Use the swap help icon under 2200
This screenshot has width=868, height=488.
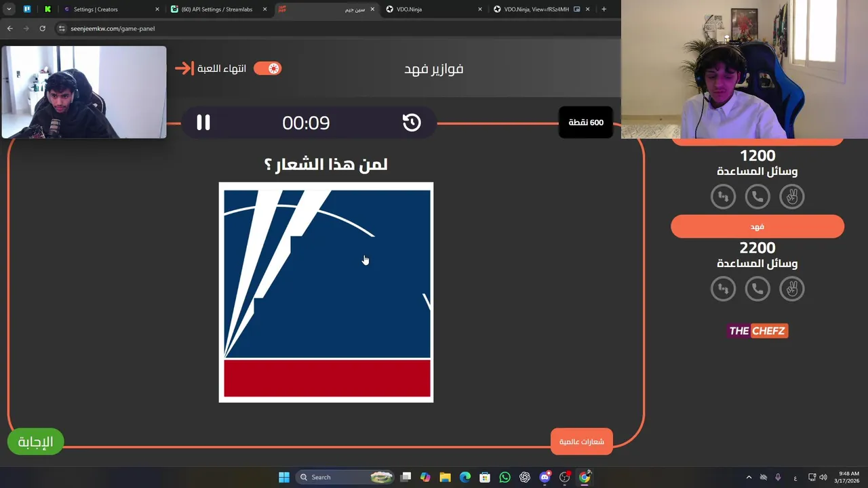point(723,289)
